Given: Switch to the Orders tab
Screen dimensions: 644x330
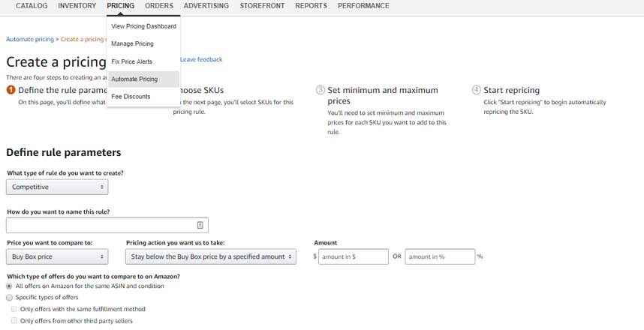Looking at the screenshot, I should [159, 6].
